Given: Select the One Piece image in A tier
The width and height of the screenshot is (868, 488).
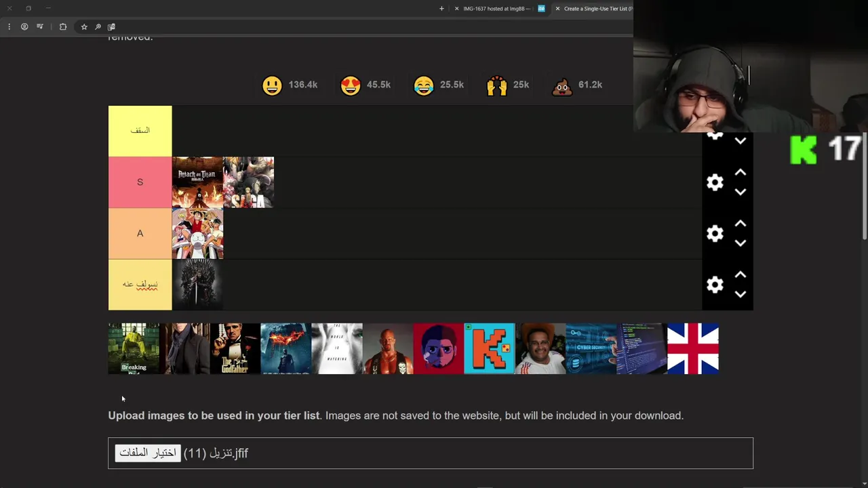Looking at the screenshot, I should coord(197,234).
